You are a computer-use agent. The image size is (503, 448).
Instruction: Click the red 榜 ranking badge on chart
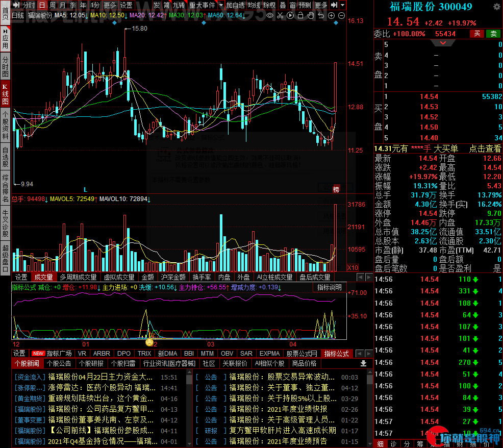point(336,189)
